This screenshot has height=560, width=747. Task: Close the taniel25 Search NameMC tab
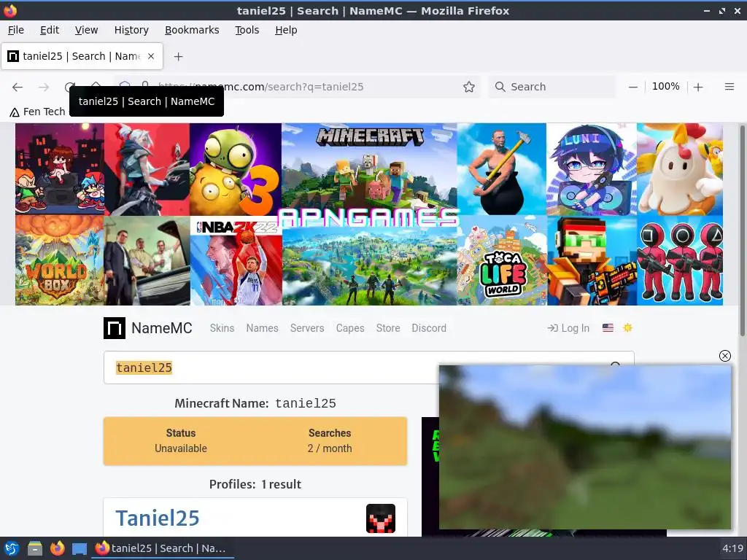pos(151,56)
